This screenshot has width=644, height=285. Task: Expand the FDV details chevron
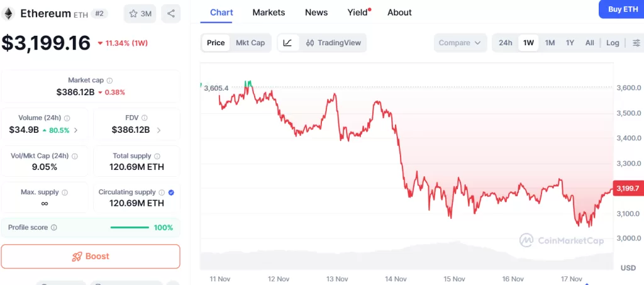(158, 130)
